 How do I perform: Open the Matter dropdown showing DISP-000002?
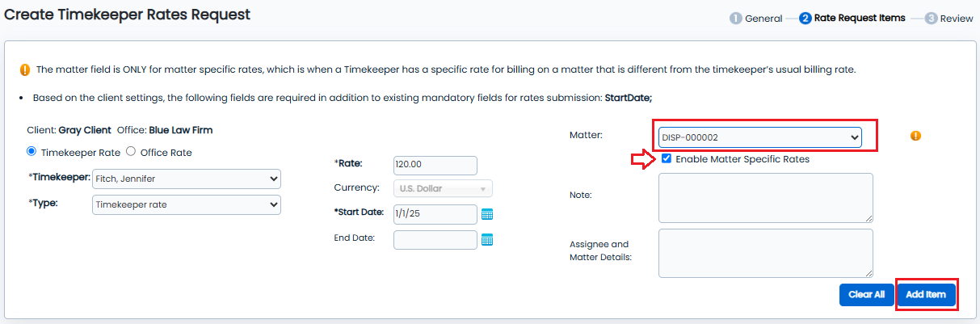[759, 137]
